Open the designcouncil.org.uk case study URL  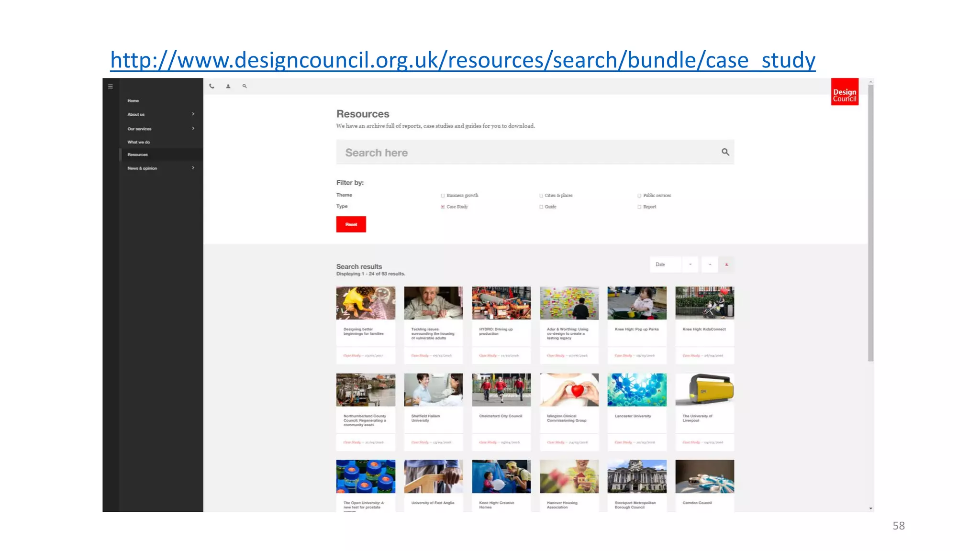click(x=463, y=60)
